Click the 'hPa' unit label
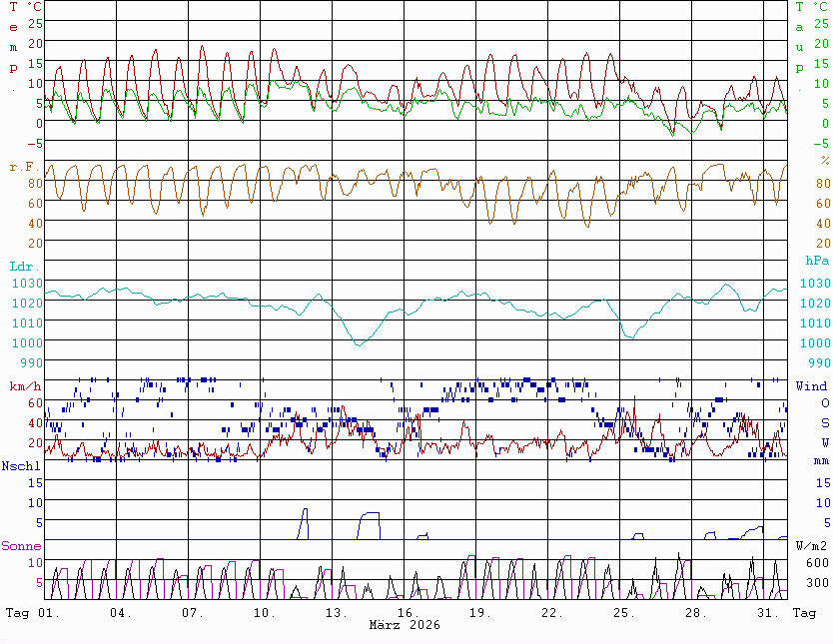The height and width of the screenshot is (644, 833). [x=817, y=261]
